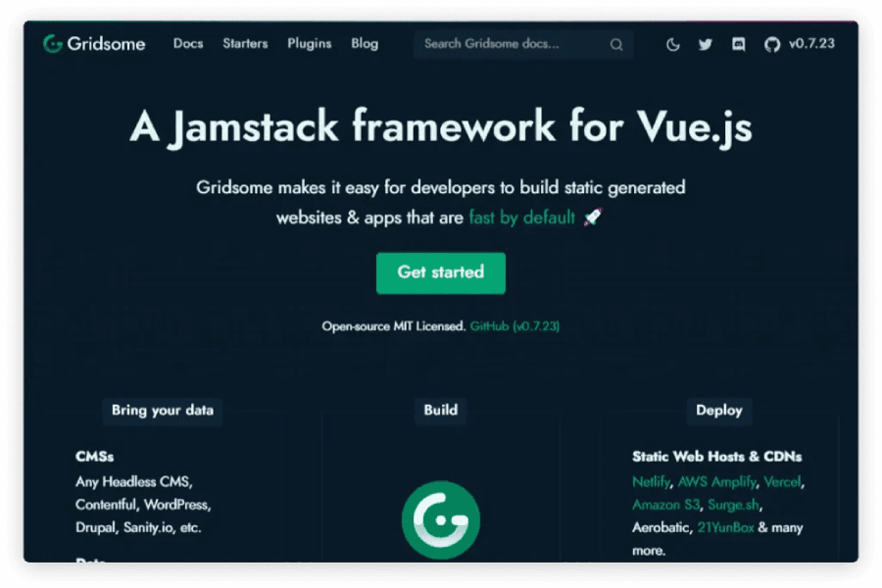
Task: Click the CMSs heading
Action: [x=94, y=457]
